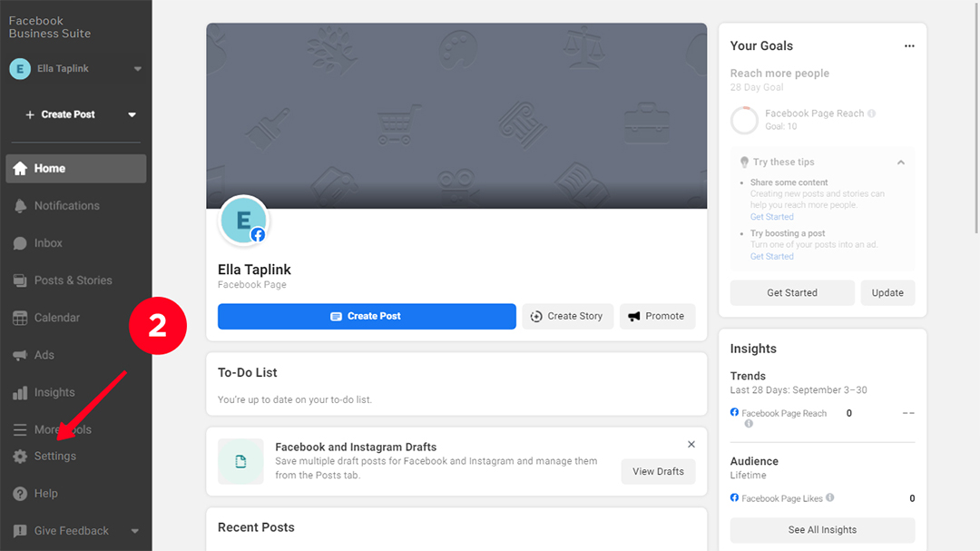Click See All Insights button

pos(822,530)
